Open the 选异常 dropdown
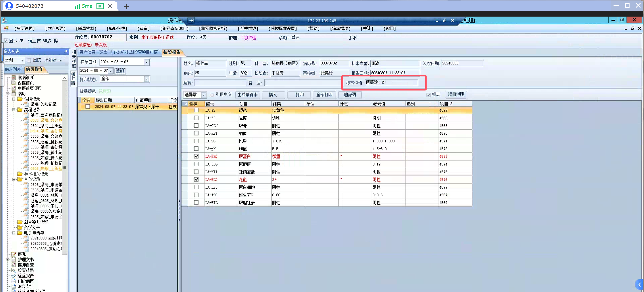Viewport: 644px width, 292px height. 204,95
